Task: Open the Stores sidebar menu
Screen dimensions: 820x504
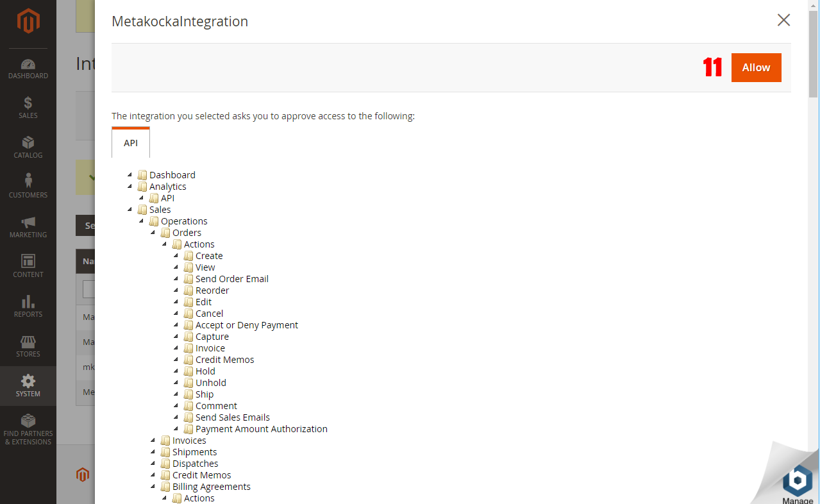Action: 28,347
